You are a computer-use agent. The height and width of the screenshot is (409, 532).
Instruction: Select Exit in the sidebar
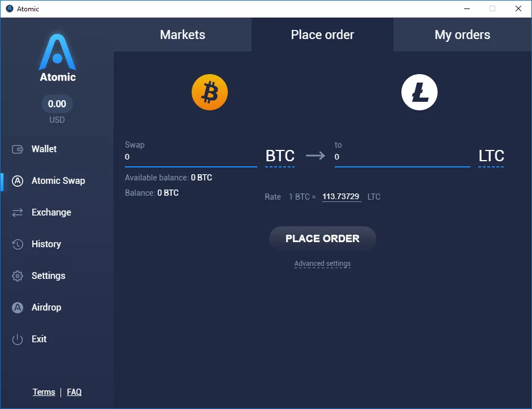pos(39,339)
